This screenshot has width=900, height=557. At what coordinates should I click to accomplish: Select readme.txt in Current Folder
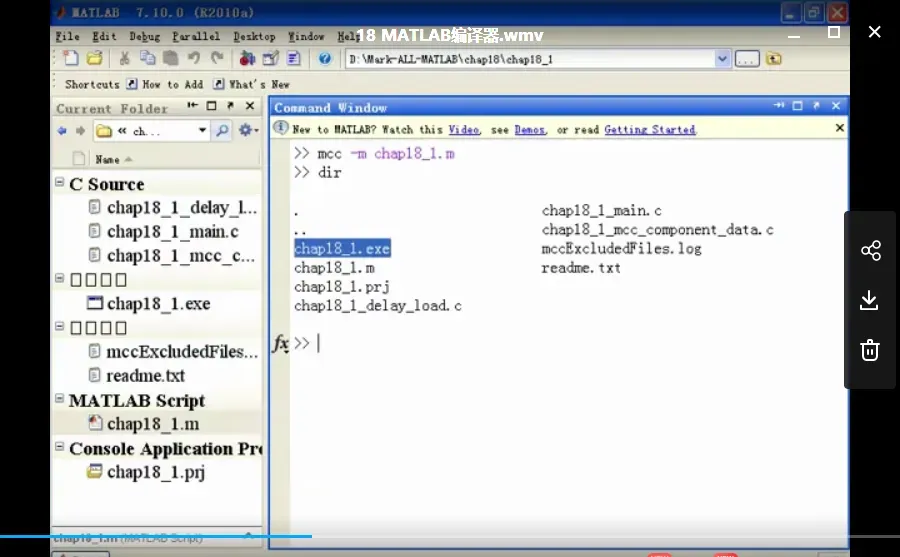coord(137,376)
